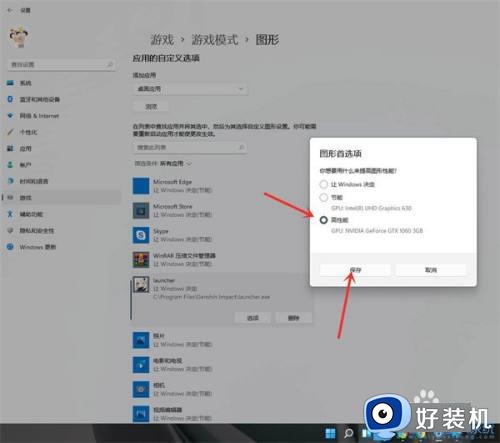The image size is (500, 443).
Task: Click GPU: NVIDIA GeForce GTX 1060 text
Action: (377, 231)
